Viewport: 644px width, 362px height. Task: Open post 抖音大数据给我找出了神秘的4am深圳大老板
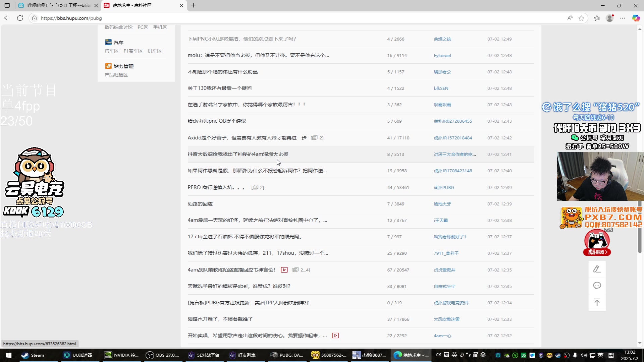tap(238, 154)
